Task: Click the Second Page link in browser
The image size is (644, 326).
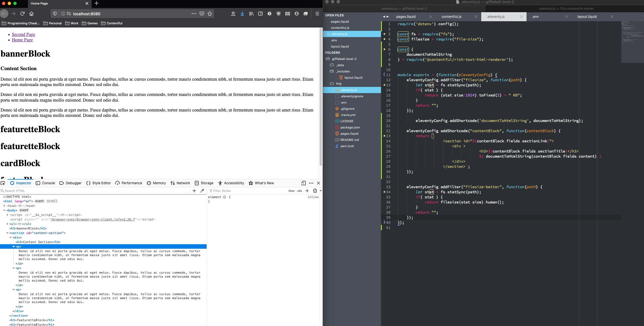Action: coord(23,34)
